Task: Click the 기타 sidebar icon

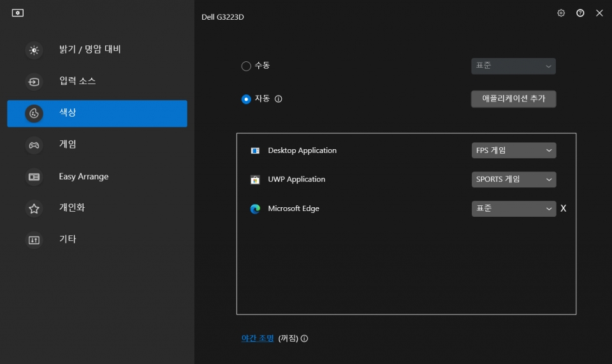Action: pyautogui.click(x=34, y=240)
